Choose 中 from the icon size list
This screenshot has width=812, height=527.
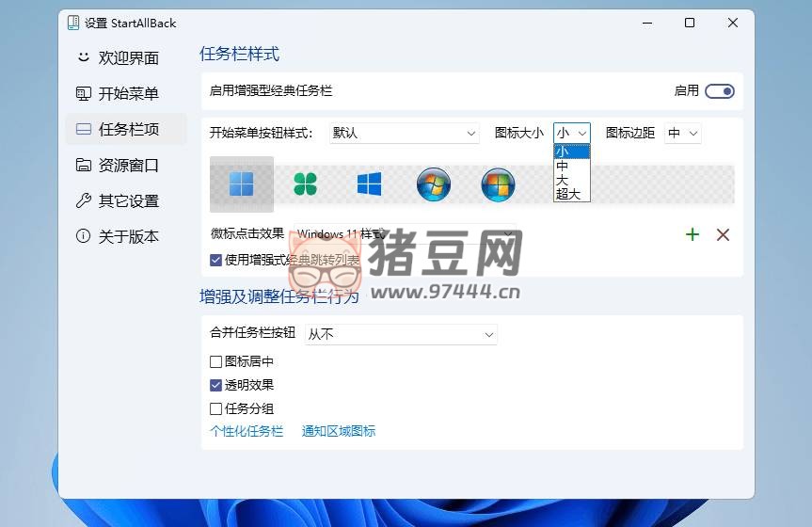tap(563, 166)
